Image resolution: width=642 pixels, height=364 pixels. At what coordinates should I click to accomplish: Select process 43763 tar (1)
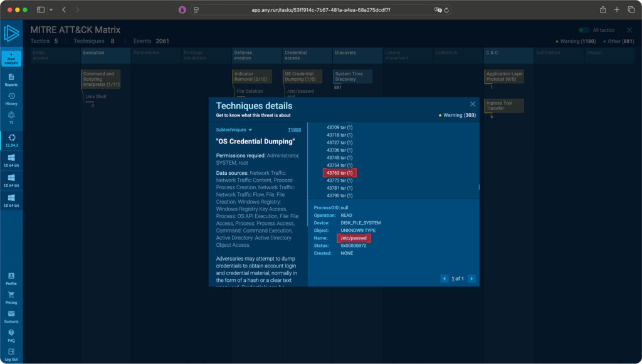pos(339,173)
